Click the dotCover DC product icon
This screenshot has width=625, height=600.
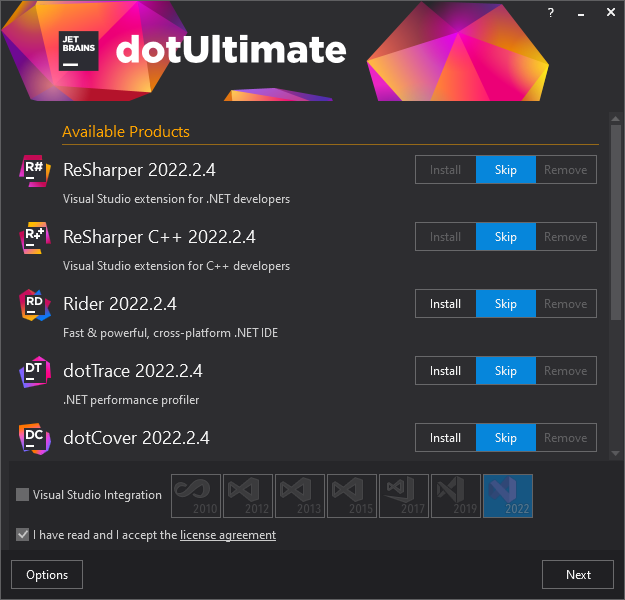(x=35, y=439)
